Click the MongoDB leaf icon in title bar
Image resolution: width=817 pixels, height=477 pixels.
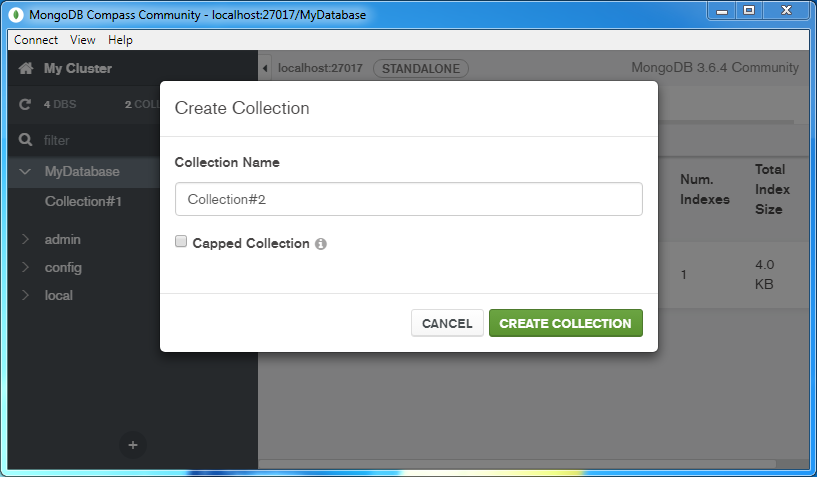click(x=16, y=15)
